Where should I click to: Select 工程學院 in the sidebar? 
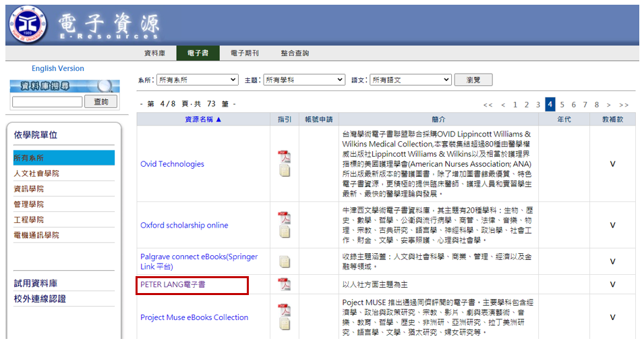point(29,219)
